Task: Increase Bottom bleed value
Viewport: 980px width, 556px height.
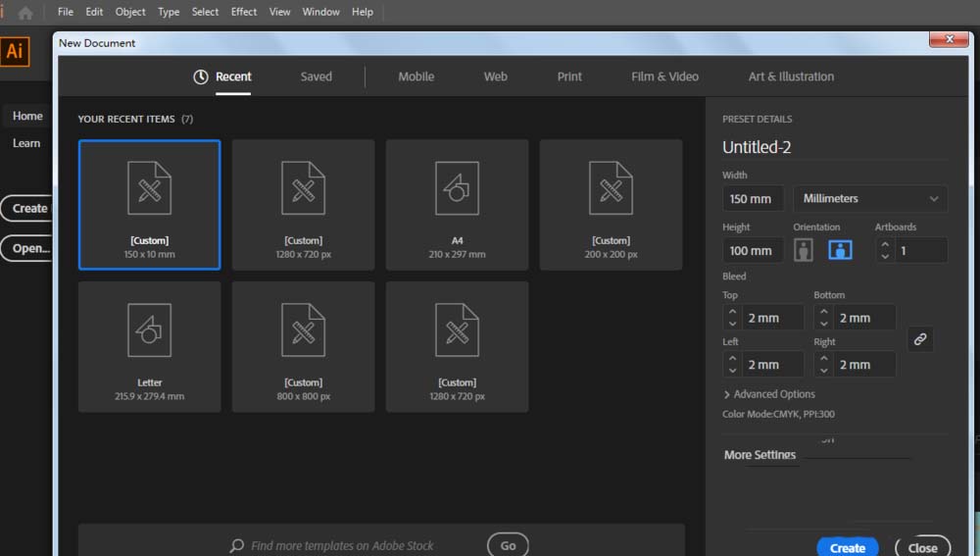Action: 824,312
